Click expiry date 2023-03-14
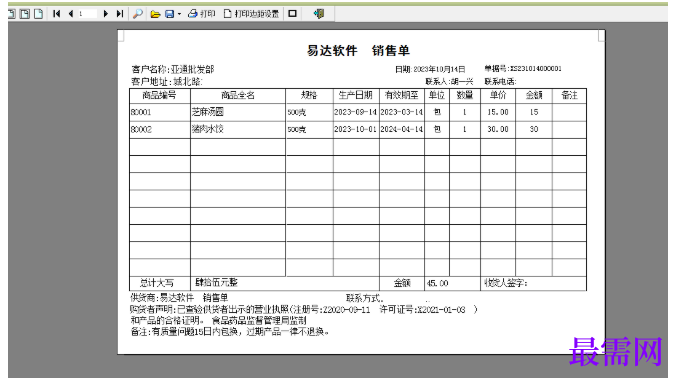 click(401, 112)
